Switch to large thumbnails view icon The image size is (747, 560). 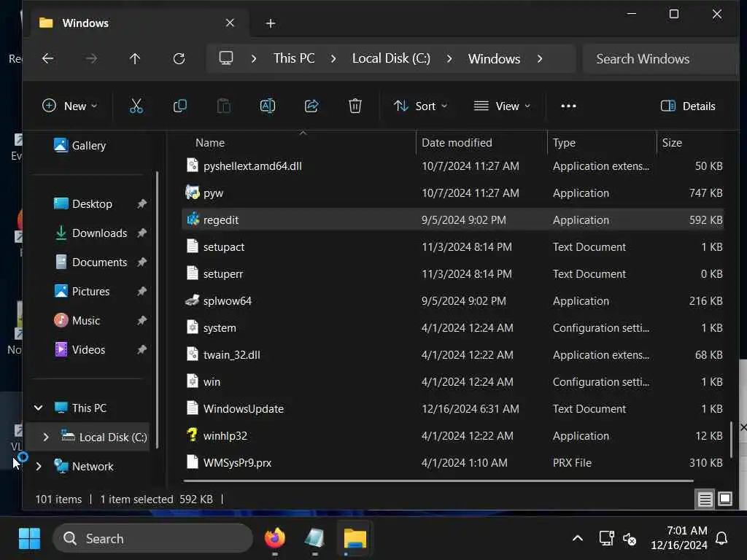tap(725, 499)
